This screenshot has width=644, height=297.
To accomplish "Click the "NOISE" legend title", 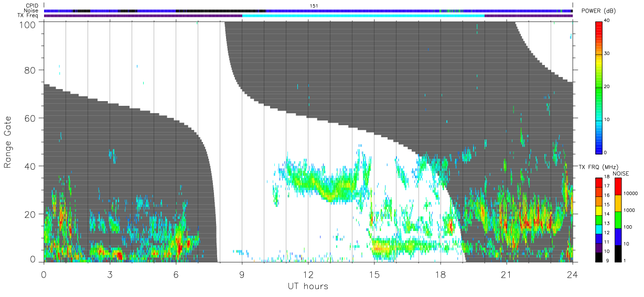I will [621, 173].
